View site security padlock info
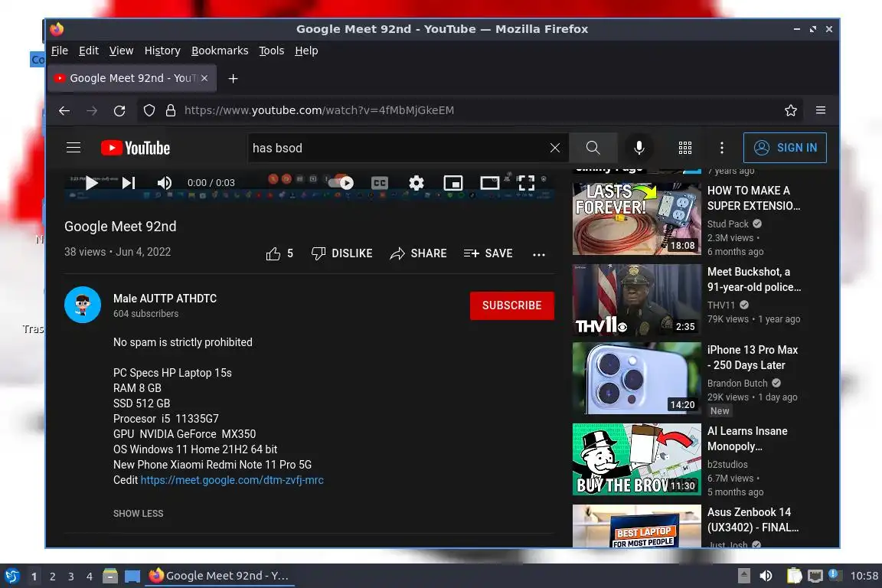The height and width of the screenshot is (588, 882). (x=171, y=110)
